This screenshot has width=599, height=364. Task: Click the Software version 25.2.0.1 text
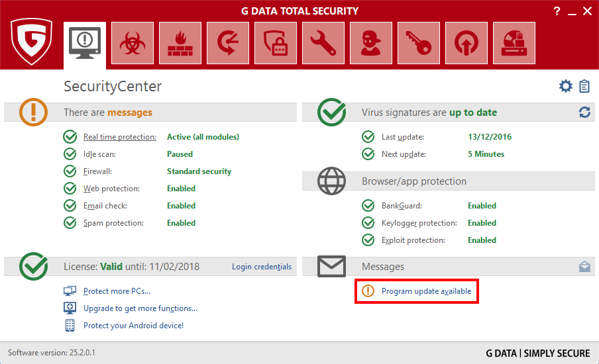[x=52, y=353]
